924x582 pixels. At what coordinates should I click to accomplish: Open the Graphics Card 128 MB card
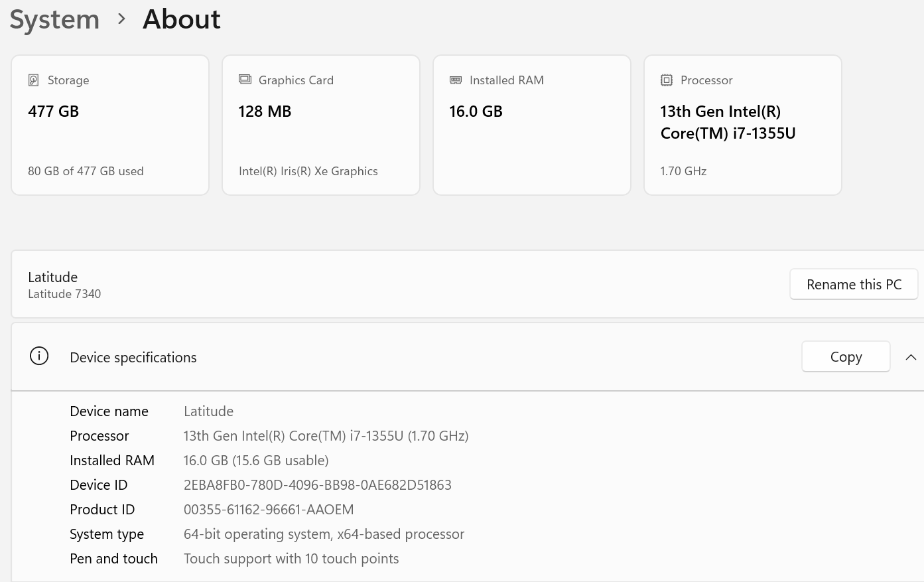pos(321,125)
